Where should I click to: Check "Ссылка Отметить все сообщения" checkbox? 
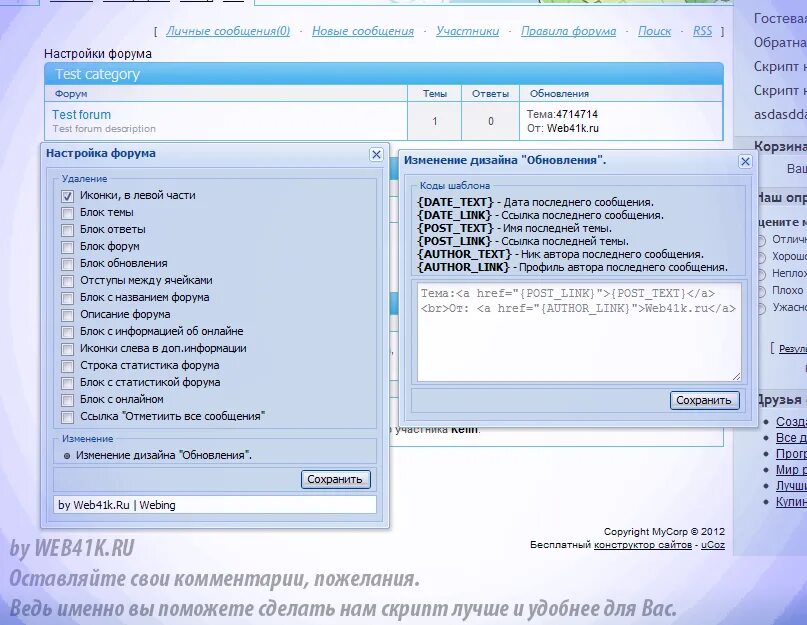pyautogui.click(x=67, y=417)
